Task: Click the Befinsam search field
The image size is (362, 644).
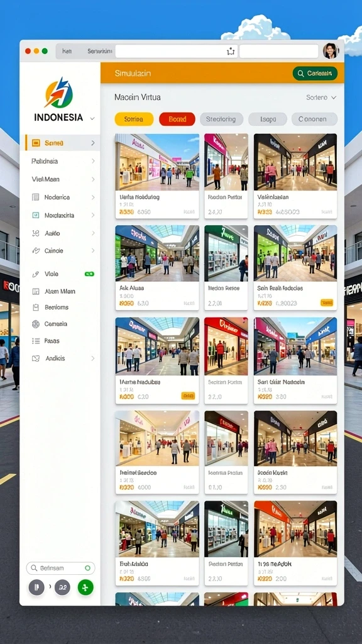Action: tap(61, 568)
